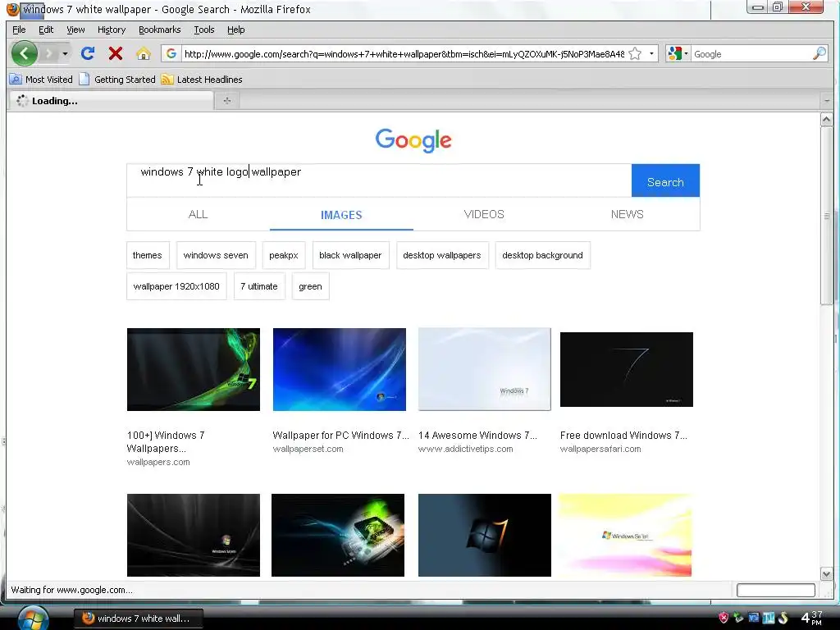Click the Google page search text field

pyautogui.click(x=379, y=180)
